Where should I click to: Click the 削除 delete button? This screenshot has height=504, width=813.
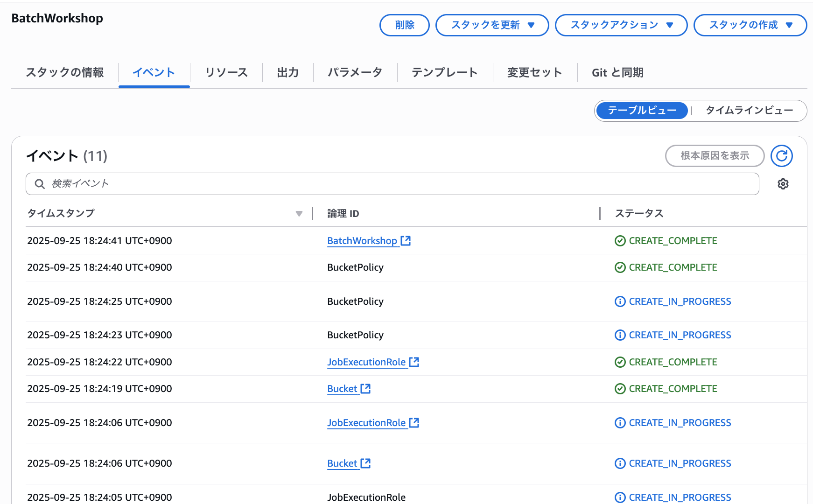point(405,25)
